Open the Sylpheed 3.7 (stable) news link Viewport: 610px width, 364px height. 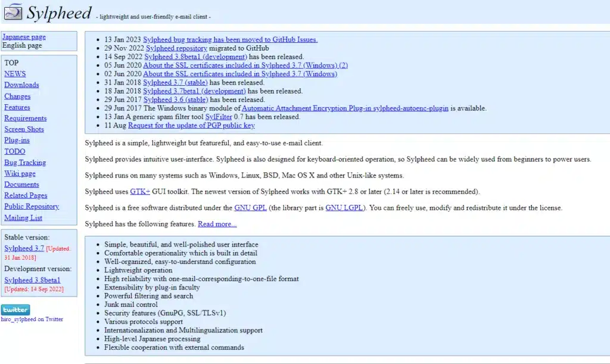pyautogui.click(x=176, y=82)
